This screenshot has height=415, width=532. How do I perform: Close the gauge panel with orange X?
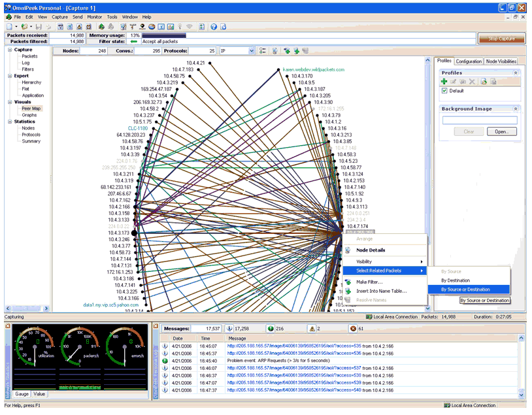click(x=155, y=325)
